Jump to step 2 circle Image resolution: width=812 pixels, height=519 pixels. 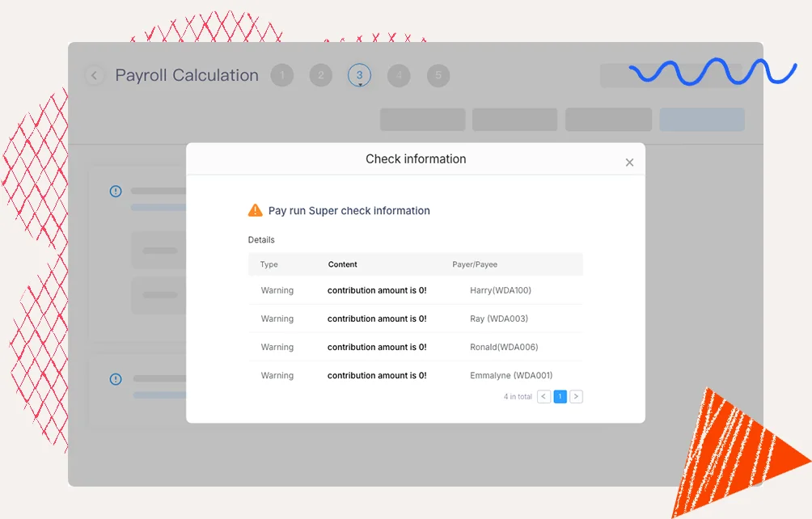point(320,76)
